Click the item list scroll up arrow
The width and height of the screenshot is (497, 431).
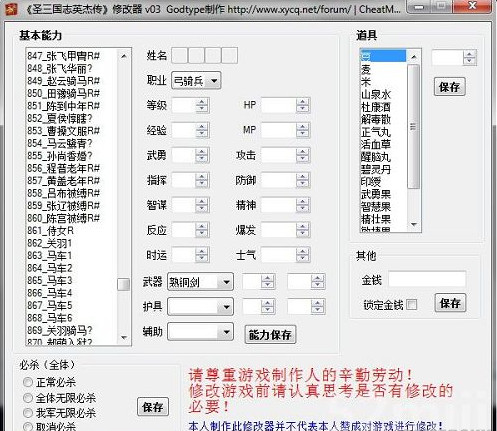pos(414,57)
